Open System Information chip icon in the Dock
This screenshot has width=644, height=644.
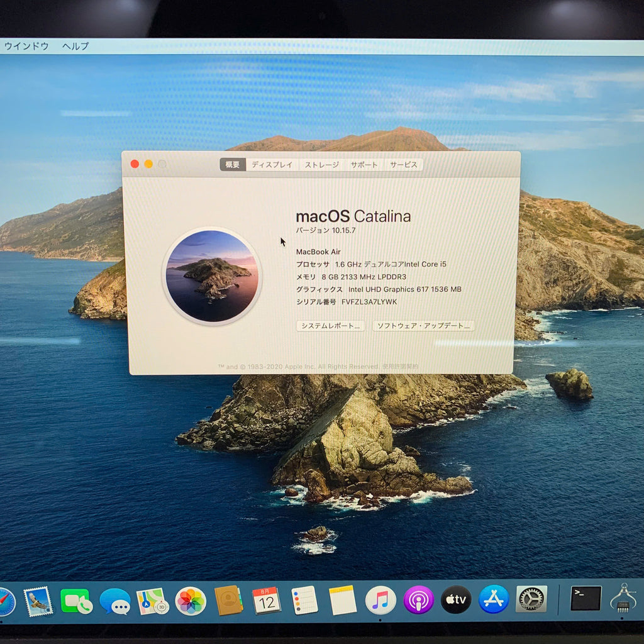(x=623, y=599)
